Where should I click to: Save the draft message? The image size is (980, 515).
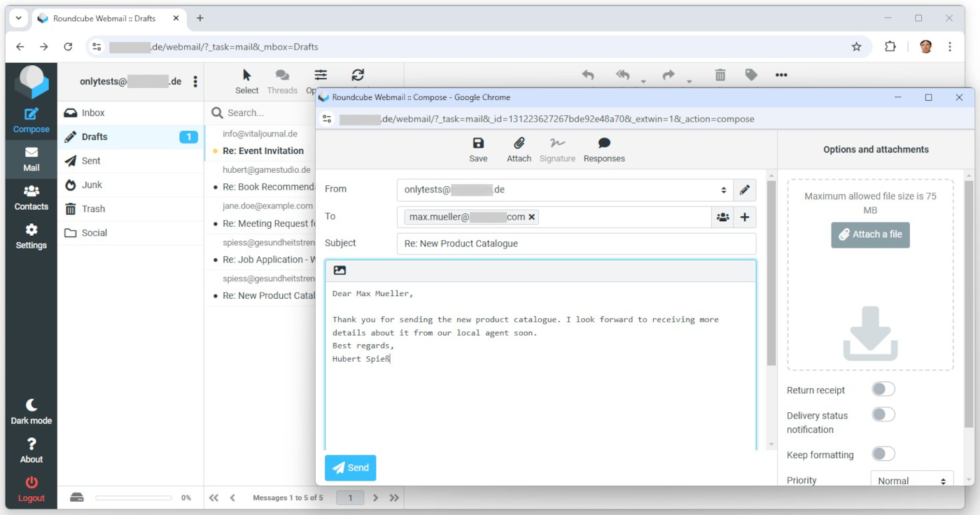click(x=478, y=149)
